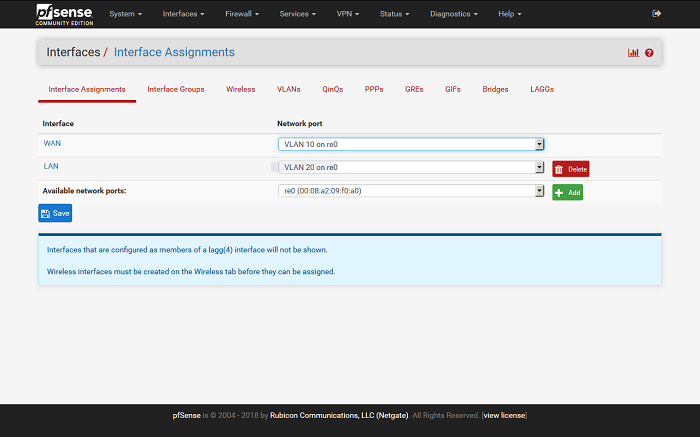
Task: Click the logout icon in navbar
Action: tap(656, 14)
